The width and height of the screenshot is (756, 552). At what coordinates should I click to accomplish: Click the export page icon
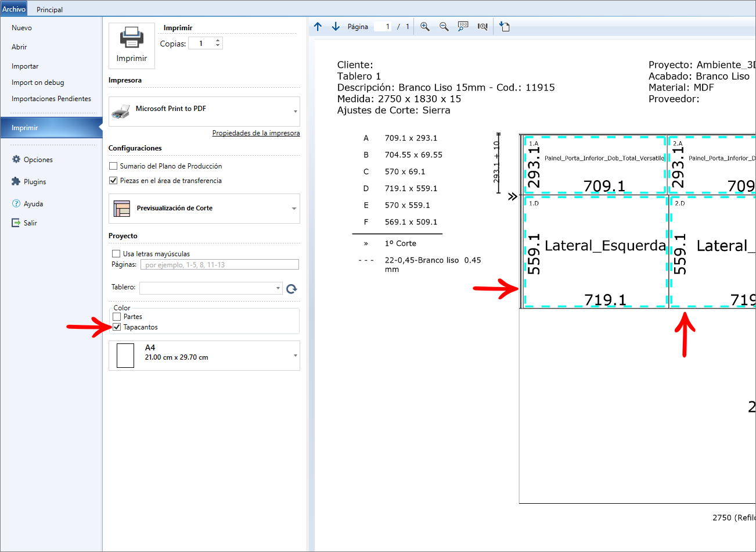click(505, 27)
